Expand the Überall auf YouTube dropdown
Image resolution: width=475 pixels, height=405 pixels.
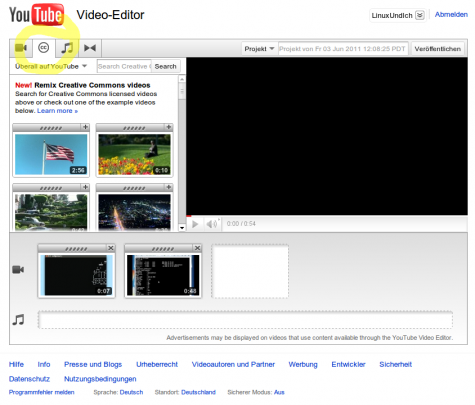(51, 66)
